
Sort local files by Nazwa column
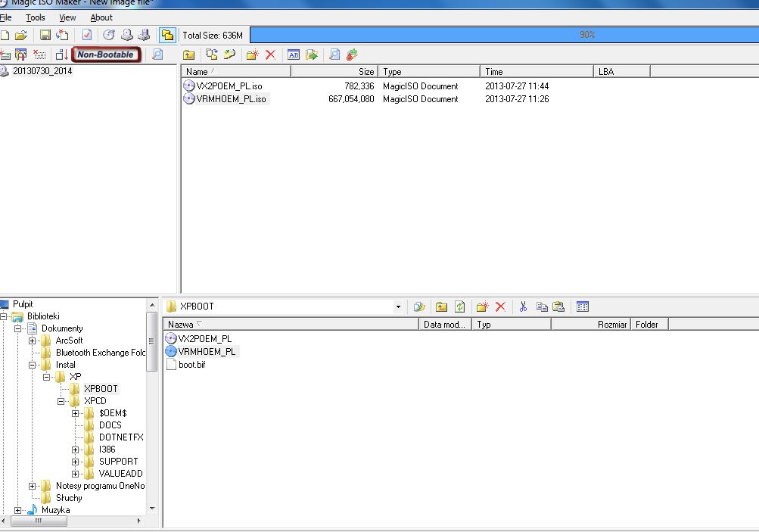click(291, 325)
